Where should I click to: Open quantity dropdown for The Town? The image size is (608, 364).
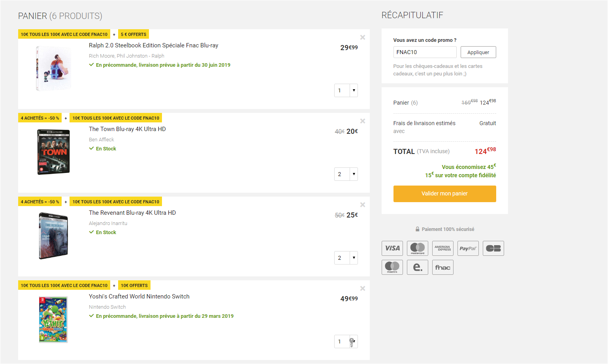click(x=346, y=174)
